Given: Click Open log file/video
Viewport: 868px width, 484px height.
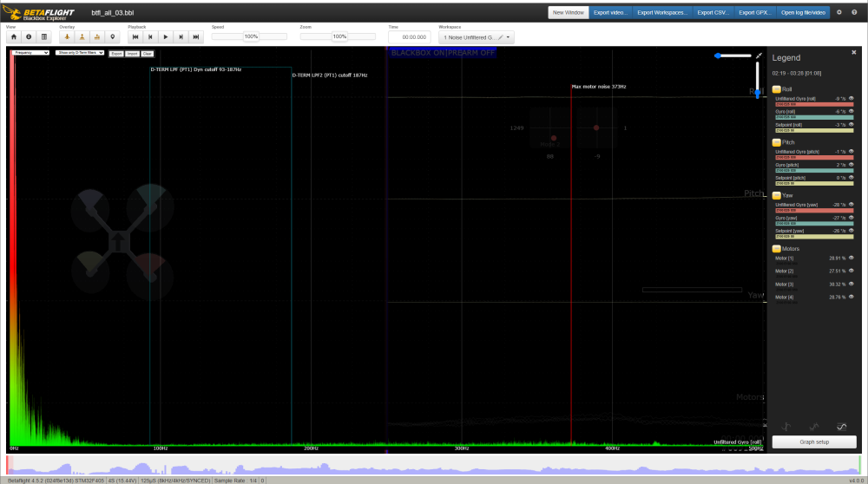Looking at the screenshot, I should [x=805, y=12].
